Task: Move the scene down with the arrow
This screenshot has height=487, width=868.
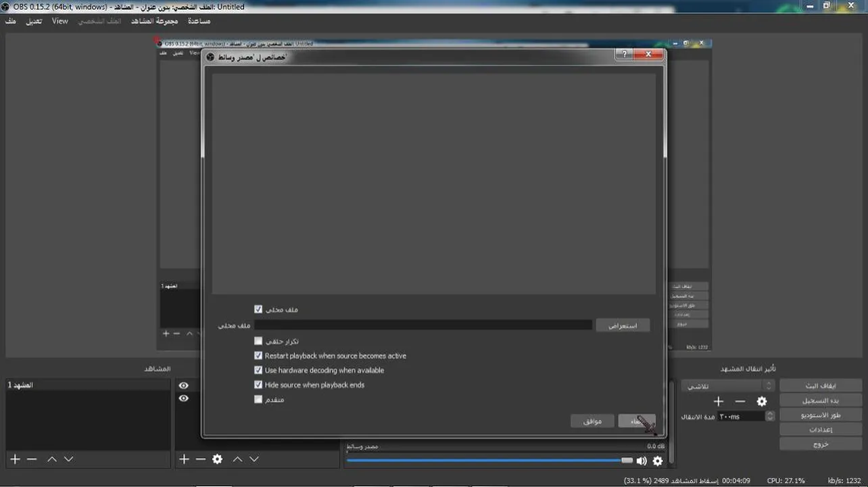Action: (x=68, y=459)
